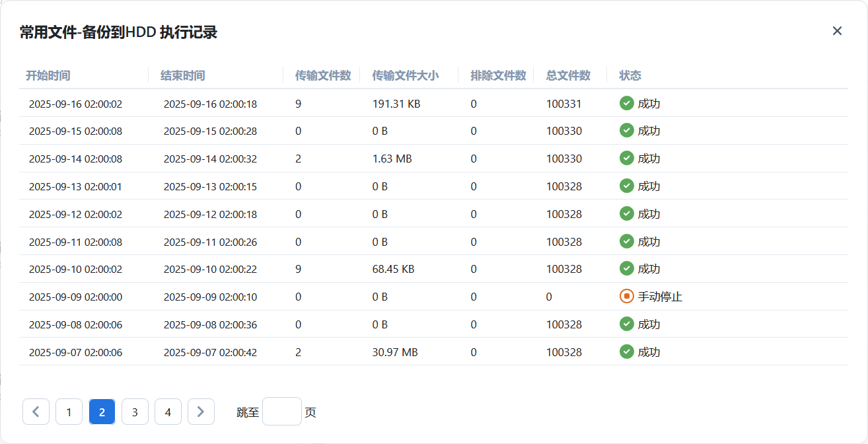Click success icon in 2025-09-14 row

(626, 159)
